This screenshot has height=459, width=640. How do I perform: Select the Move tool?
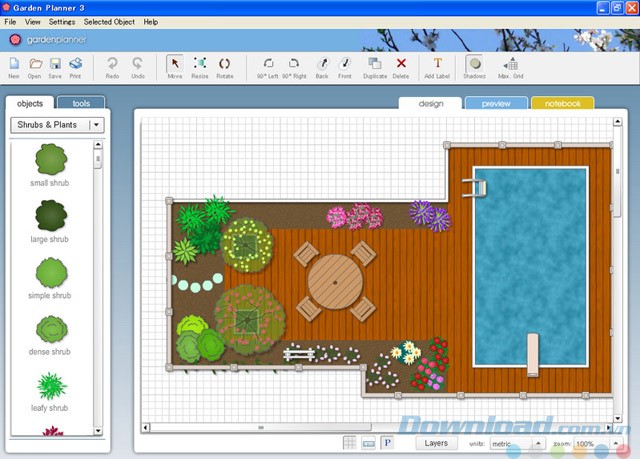175,67
